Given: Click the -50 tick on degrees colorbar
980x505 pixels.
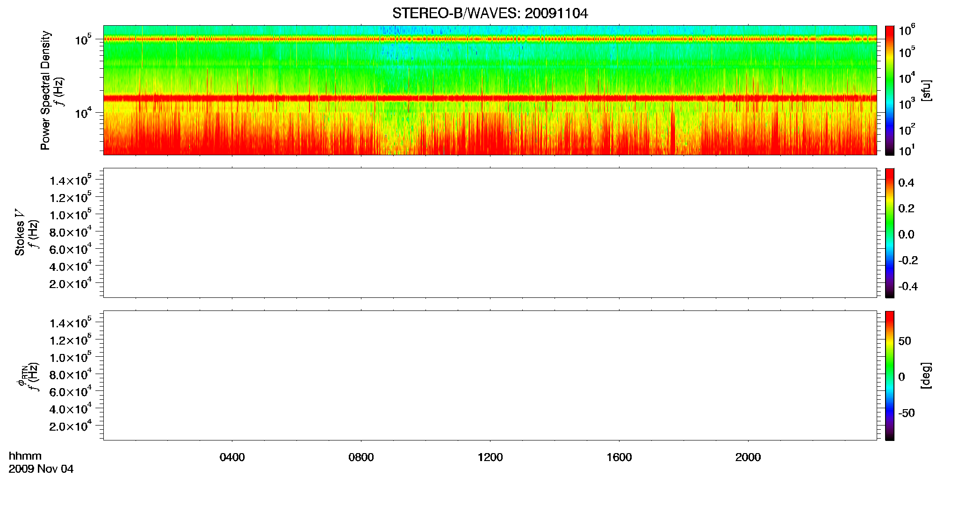Looking at the screenshot, I should [x=906, y=413].
